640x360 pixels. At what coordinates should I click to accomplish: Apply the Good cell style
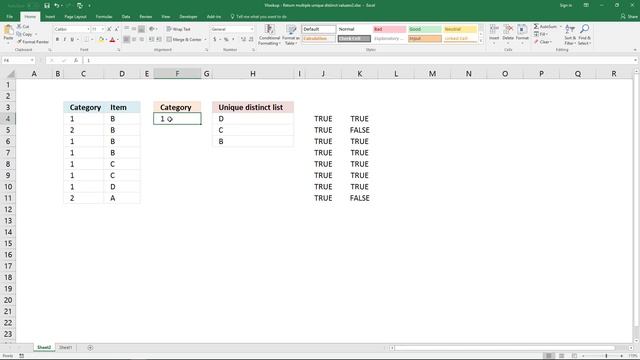pyautogui.click(x=424, y=29)
